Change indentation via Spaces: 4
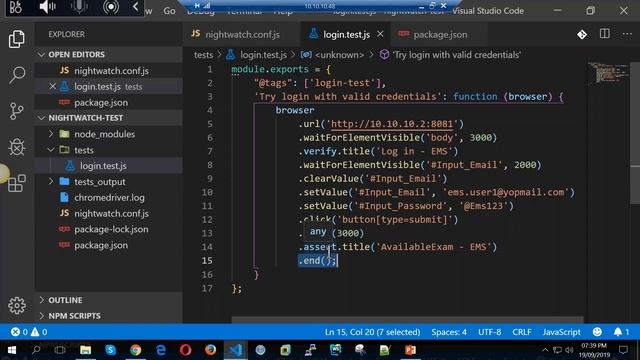 pyautogui.click(x=449, y=332)
